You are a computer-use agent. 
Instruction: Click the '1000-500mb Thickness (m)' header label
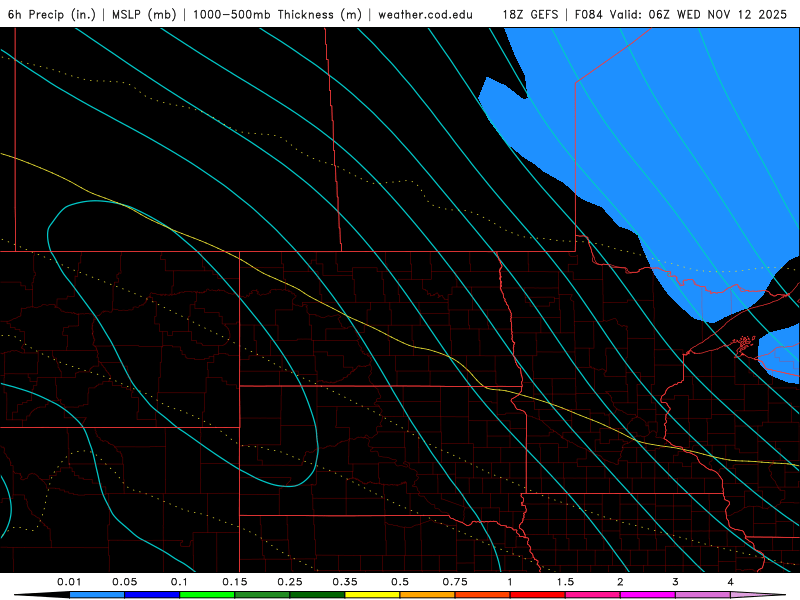(x=277, y=14)
